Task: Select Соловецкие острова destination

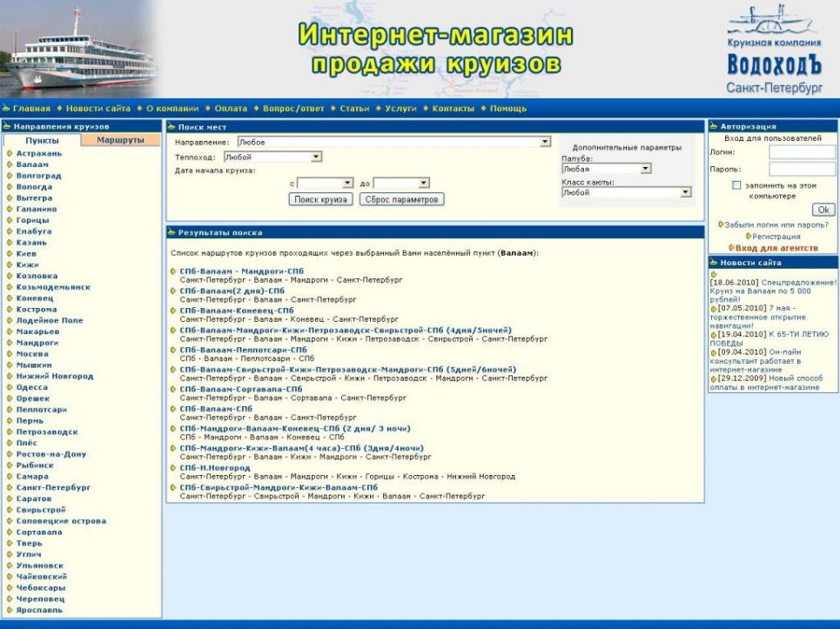Action: (61, 521)
